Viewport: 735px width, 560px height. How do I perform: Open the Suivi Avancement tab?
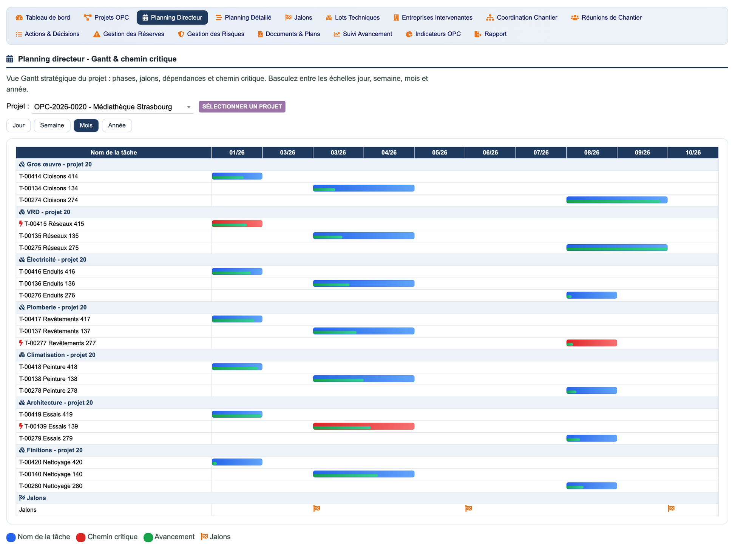coord(363,34)
